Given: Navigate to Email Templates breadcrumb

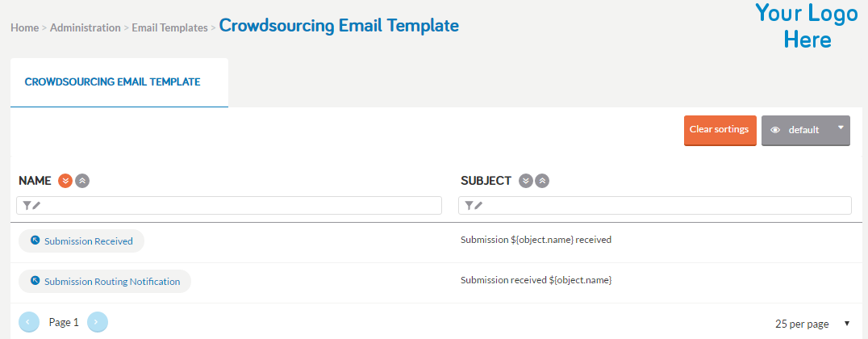Looking at the screenshot, I should pos(170,27).
